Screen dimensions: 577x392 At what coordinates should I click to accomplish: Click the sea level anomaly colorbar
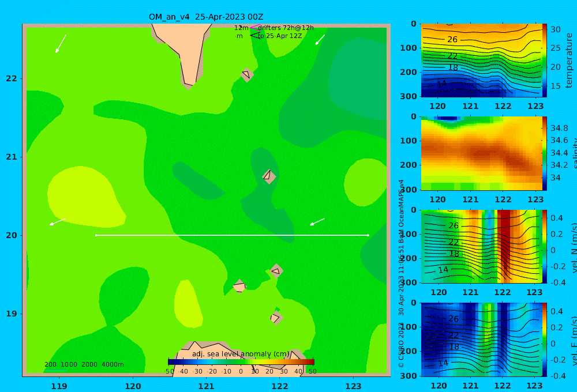click(241, 362)
